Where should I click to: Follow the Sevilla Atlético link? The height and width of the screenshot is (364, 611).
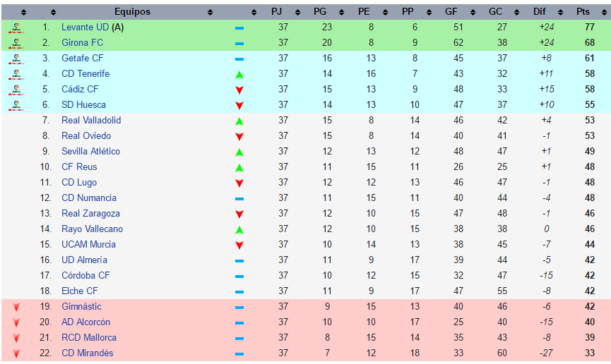click(90, 152)
